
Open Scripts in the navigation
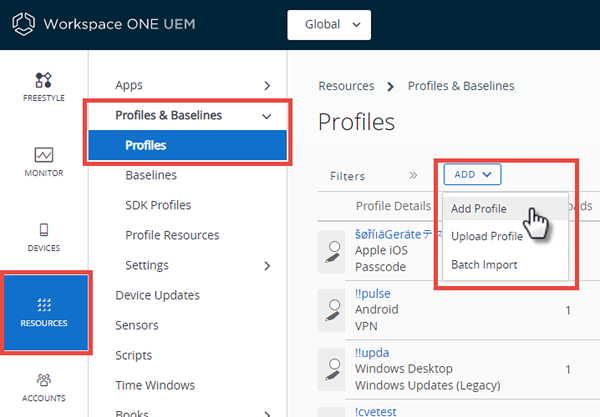coord(134,355)
